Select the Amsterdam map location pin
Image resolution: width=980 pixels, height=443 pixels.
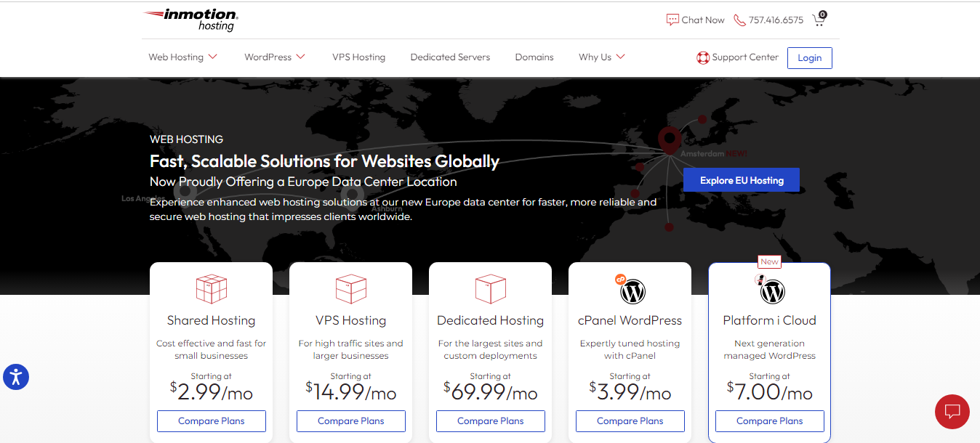point(667,137)
